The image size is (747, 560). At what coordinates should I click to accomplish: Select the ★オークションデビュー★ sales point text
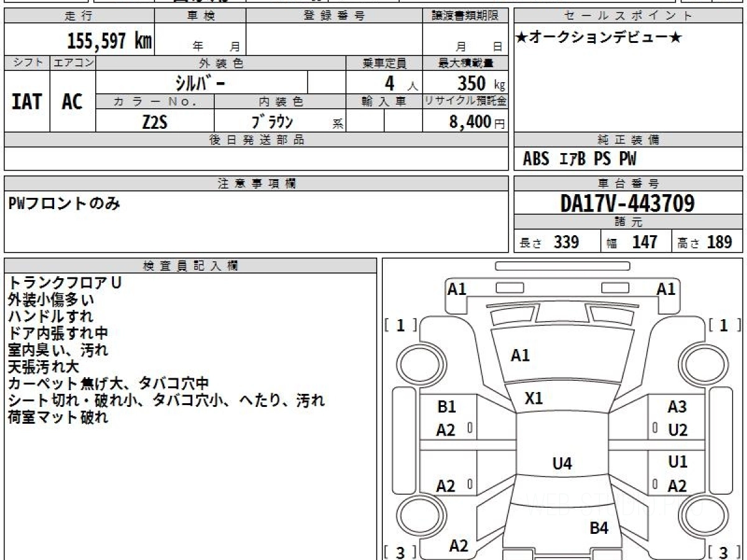click(599, 39)
